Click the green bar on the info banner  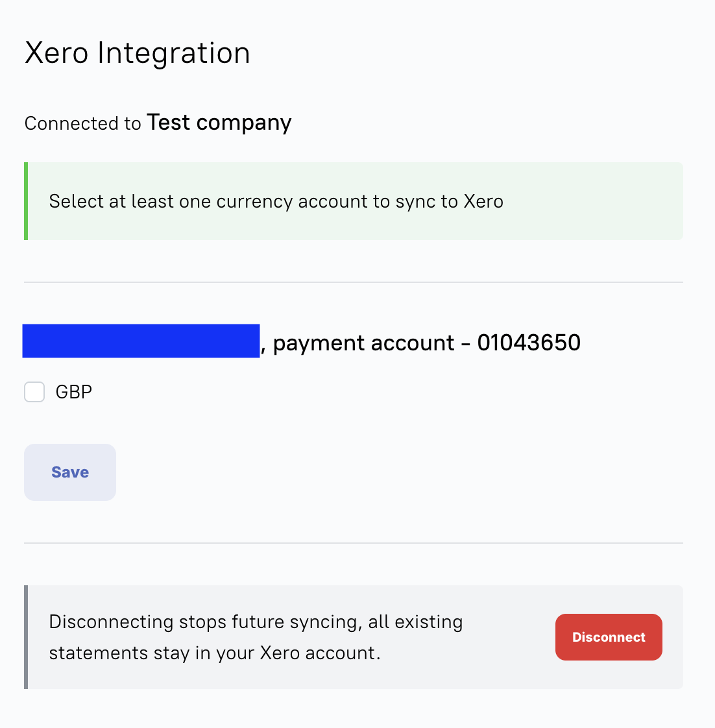coord(26,201)
